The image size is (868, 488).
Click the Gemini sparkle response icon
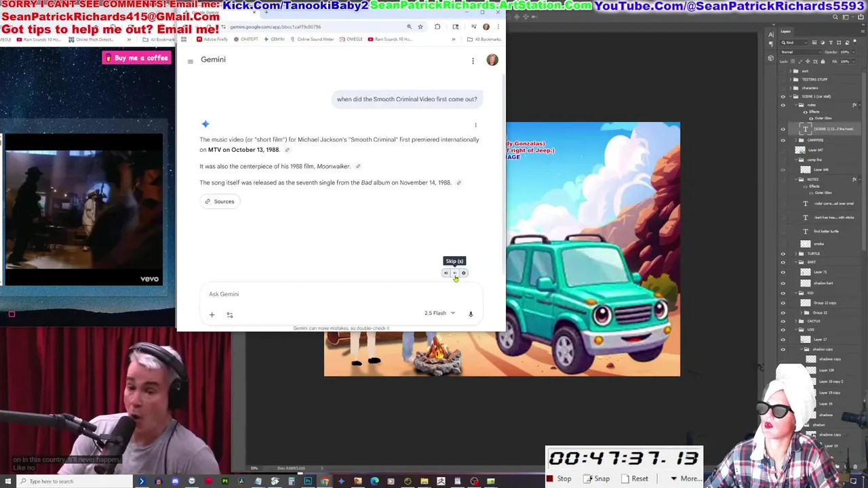click(x=205, y=124)
